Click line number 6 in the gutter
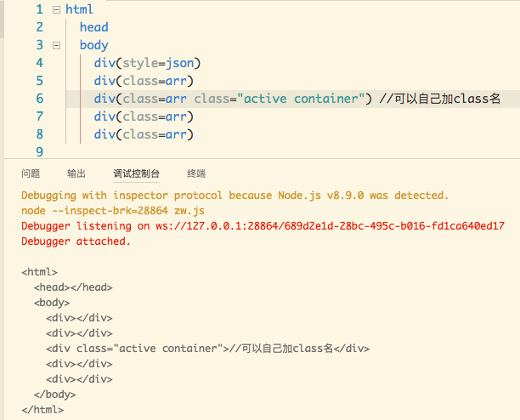 (x=39, y=99)
